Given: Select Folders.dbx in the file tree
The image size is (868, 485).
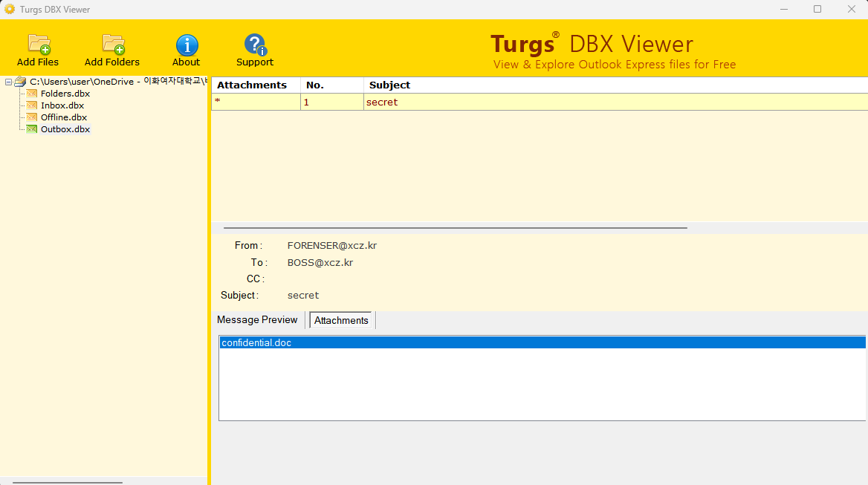Looking at the screenshot, I should point(65,94).
